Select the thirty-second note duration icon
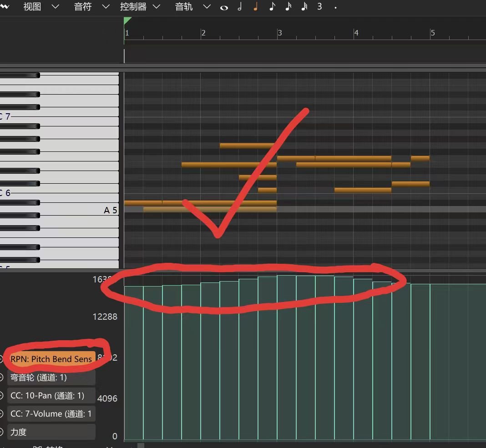The width and height of the screenshot is (486, 448). point(304,7)
